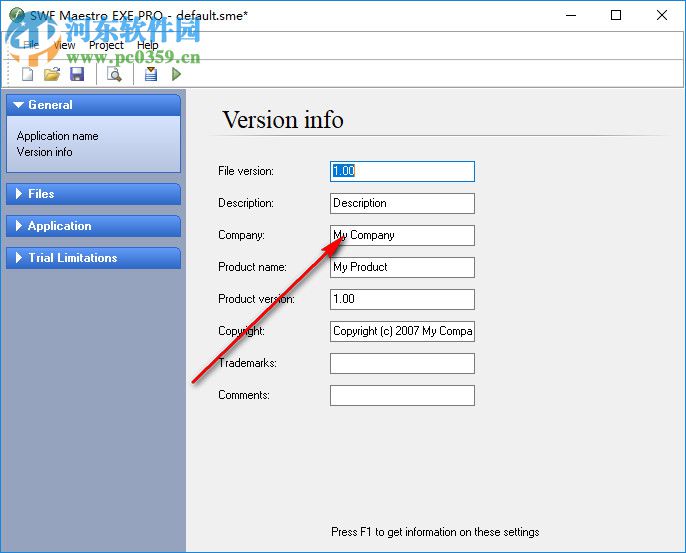The width and height of the screenshot is (686, 553).
Task: Click the compile clipboard toolbar icon
Action: click(151, 74)
